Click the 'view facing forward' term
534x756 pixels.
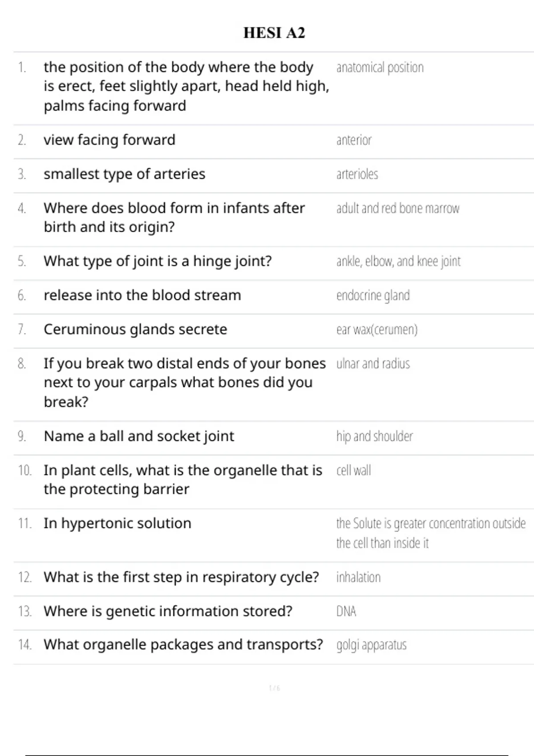pos(109,140)
